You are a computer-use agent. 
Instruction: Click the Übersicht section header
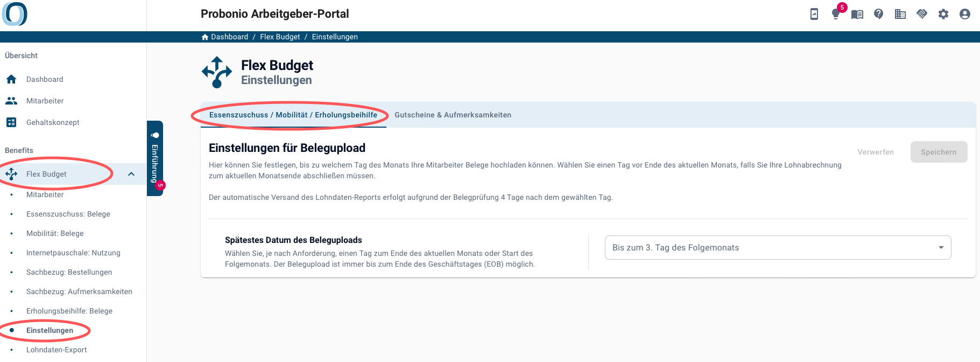(x=21, y=55)
